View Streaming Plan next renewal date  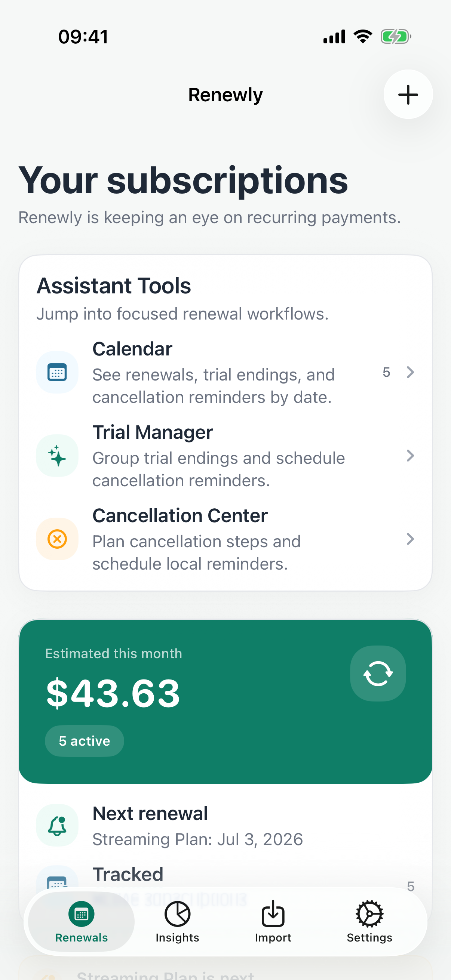[x=197, y=839]
